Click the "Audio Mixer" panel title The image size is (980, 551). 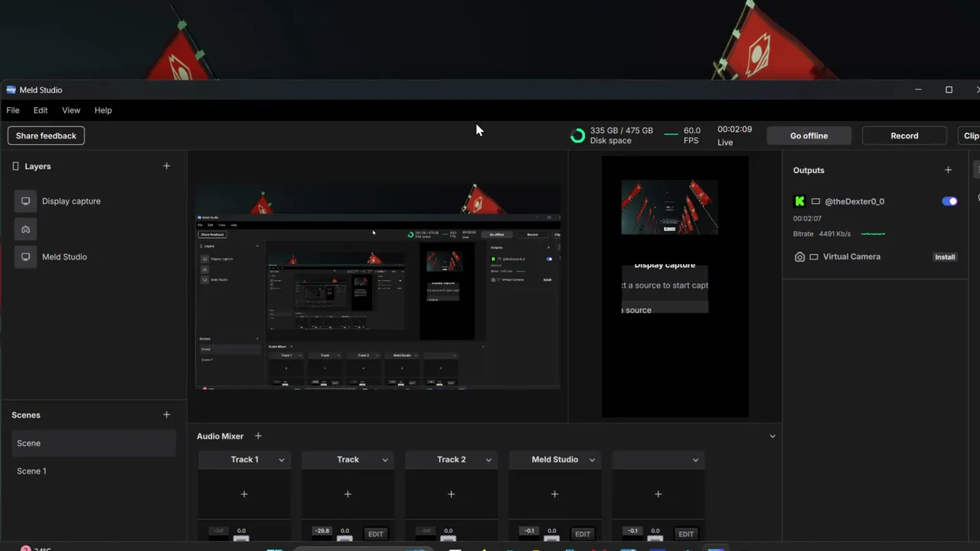click(x=220, y=436)
